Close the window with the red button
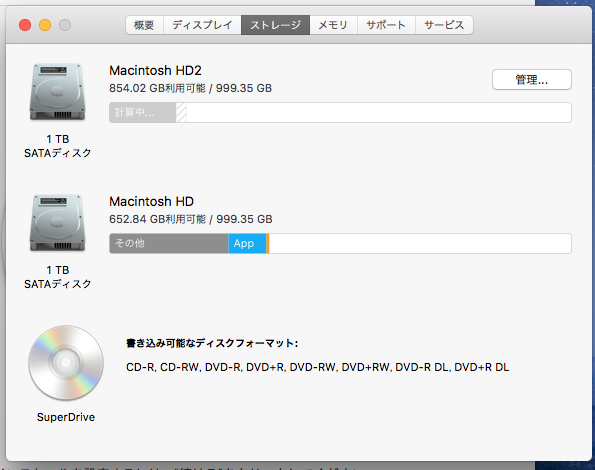Screen dimensions: 595x470 pos(25,25)
